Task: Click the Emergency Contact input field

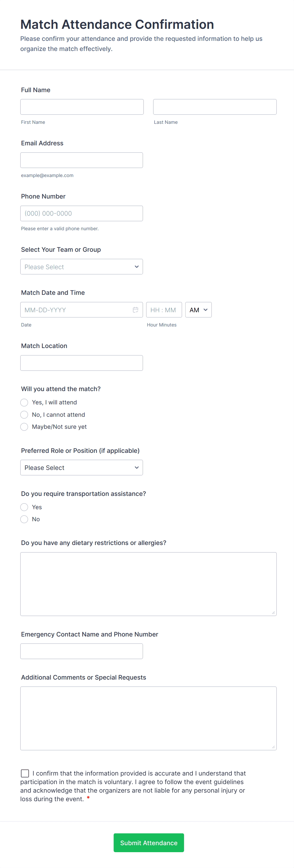Action: 82,651
